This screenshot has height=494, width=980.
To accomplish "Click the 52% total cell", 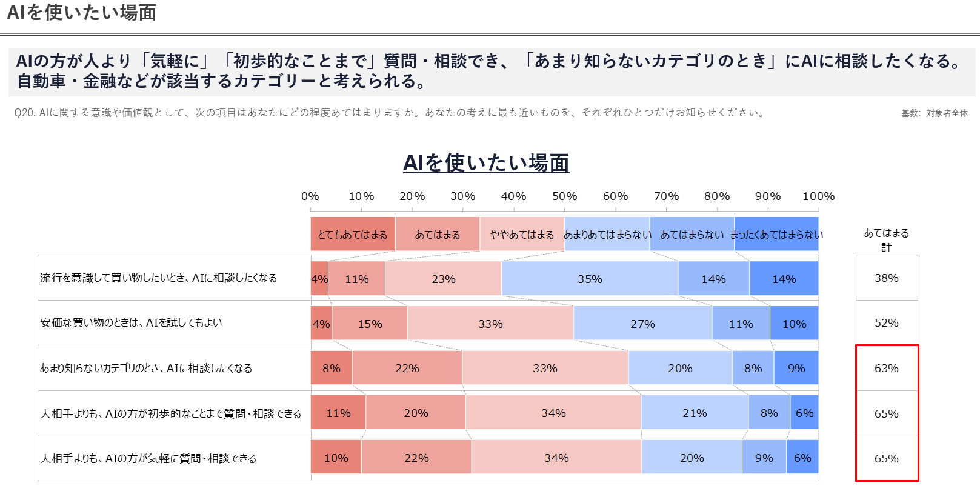I will coord(886,323).
